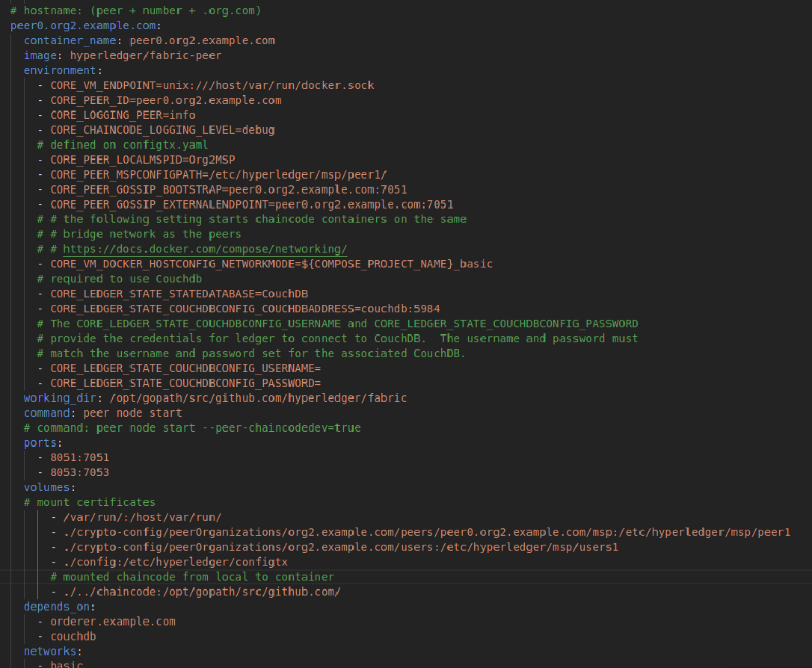Click the peer0.org2.example.com service key
Viewport: 812px width, 668px height.
tap(83, 25)
